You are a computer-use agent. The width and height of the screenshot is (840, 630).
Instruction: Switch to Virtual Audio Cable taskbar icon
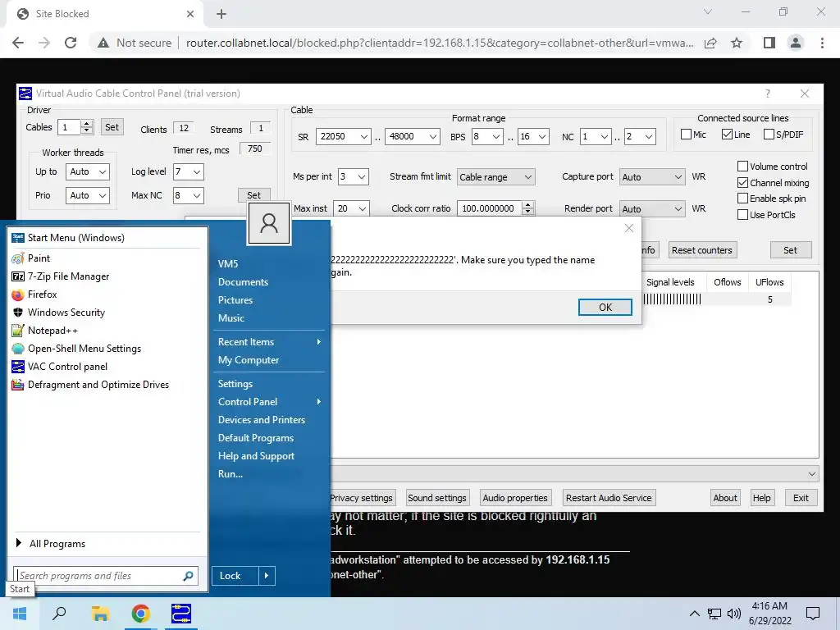pos(181,614)
